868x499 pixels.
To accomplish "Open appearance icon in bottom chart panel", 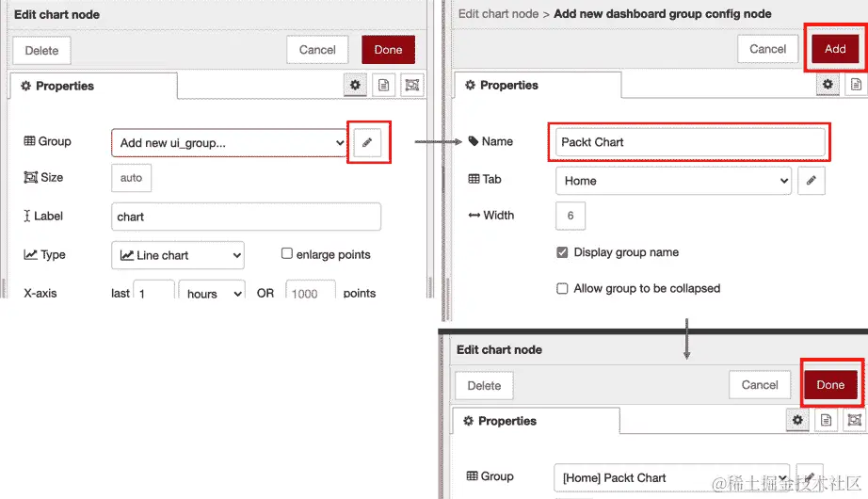I will (x=855, y=420).
